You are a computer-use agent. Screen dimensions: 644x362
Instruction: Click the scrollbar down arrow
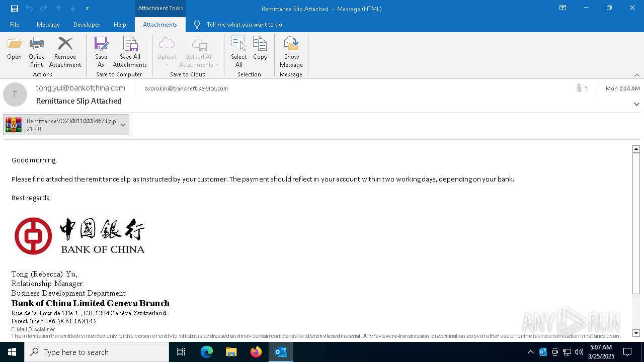click(x=636, y=333)
